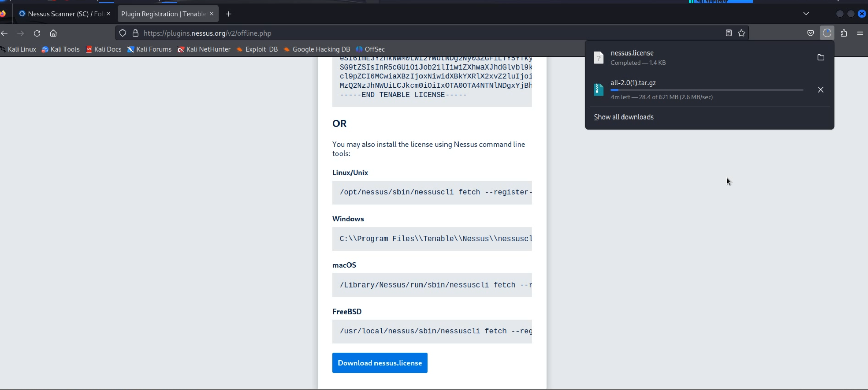Open Save to Pocket icon
Image resolution: width=868 pixels, height=390 pixels.
tap(810, 33)
